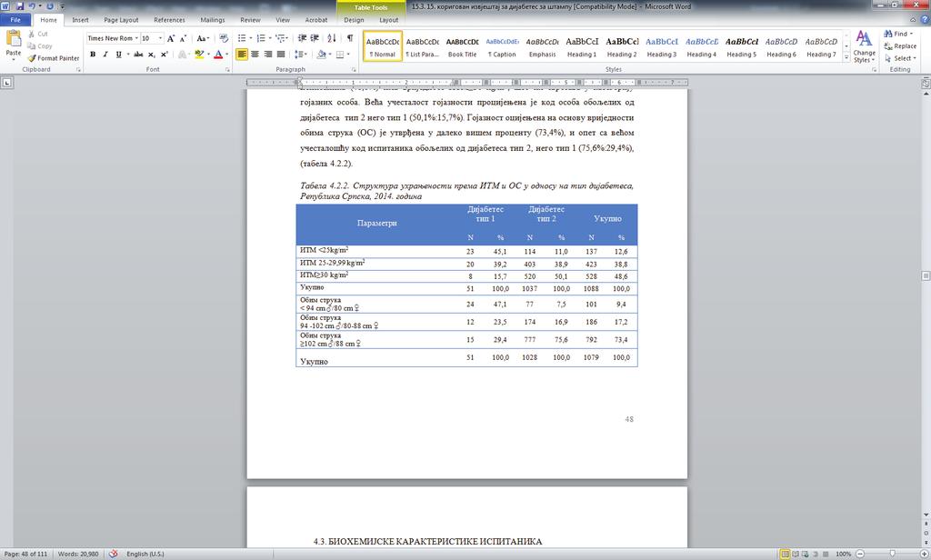Save the document from Quick Access Toolbar
Viewport: 931px width, 560px height.
pyautogui.click(x=20, y=6)
